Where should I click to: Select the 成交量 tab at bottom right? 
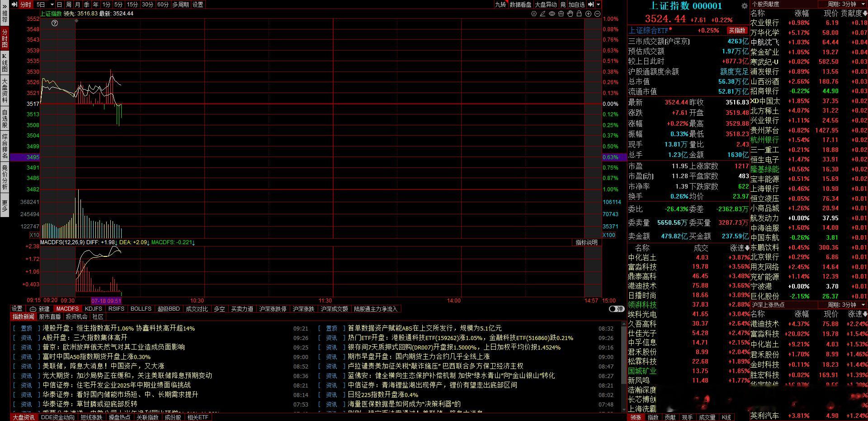[x=707, y=417]
